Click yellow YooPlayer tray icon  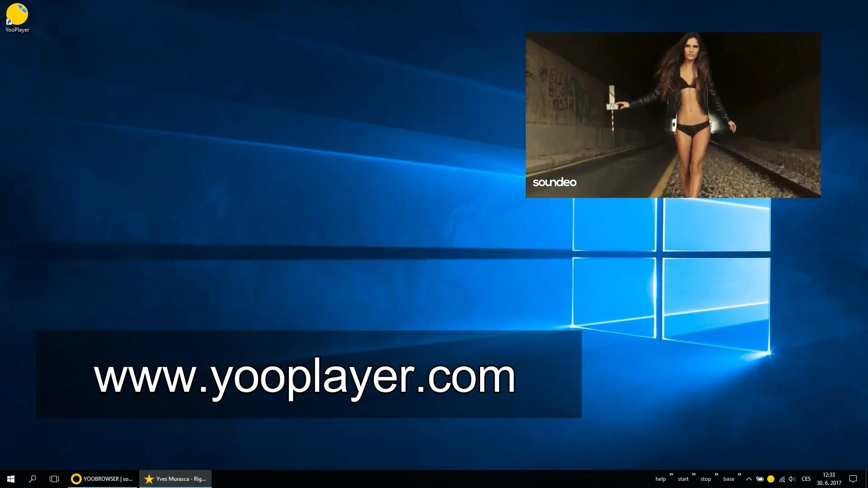pos(771,479)
